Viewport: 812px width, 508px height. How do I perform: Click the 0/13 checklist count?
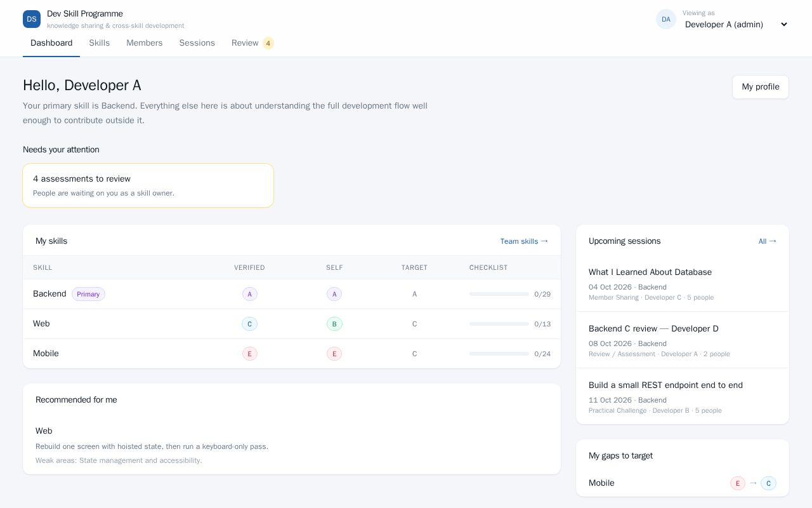click(x=542, y=324)
